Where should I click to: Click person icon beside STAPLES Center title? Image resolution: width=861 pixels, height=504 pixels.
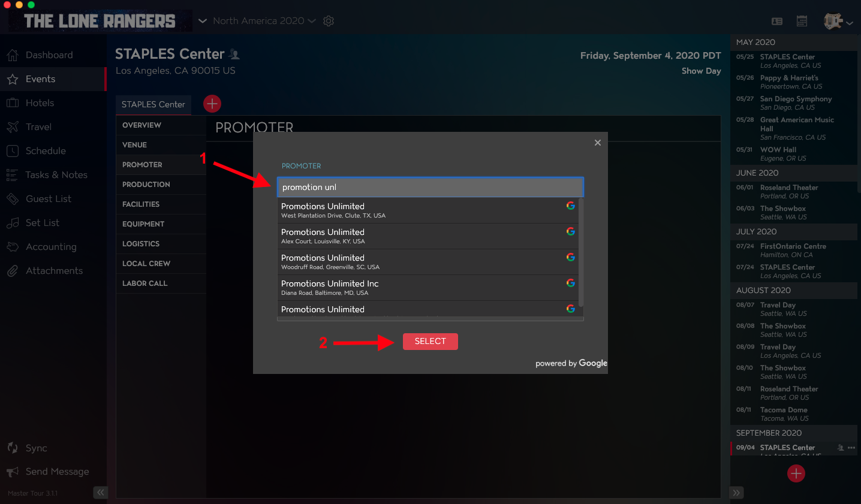(x=234, y=55)
